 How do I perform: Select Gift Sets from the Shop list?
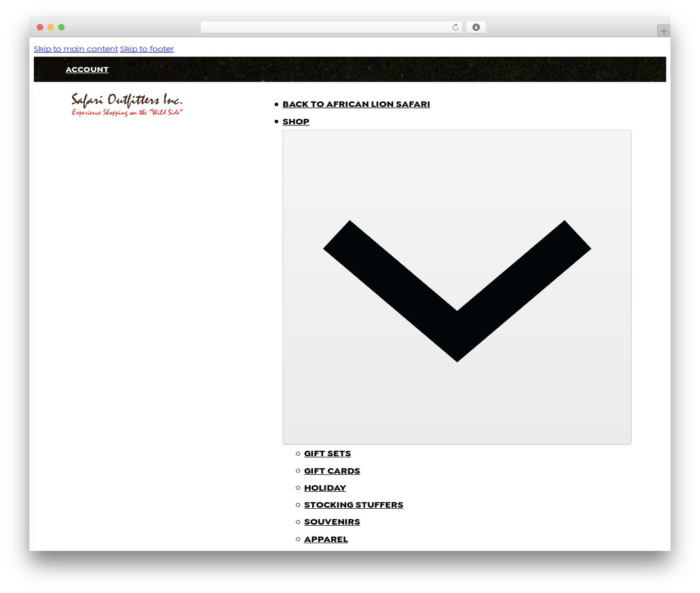point(328,454)
